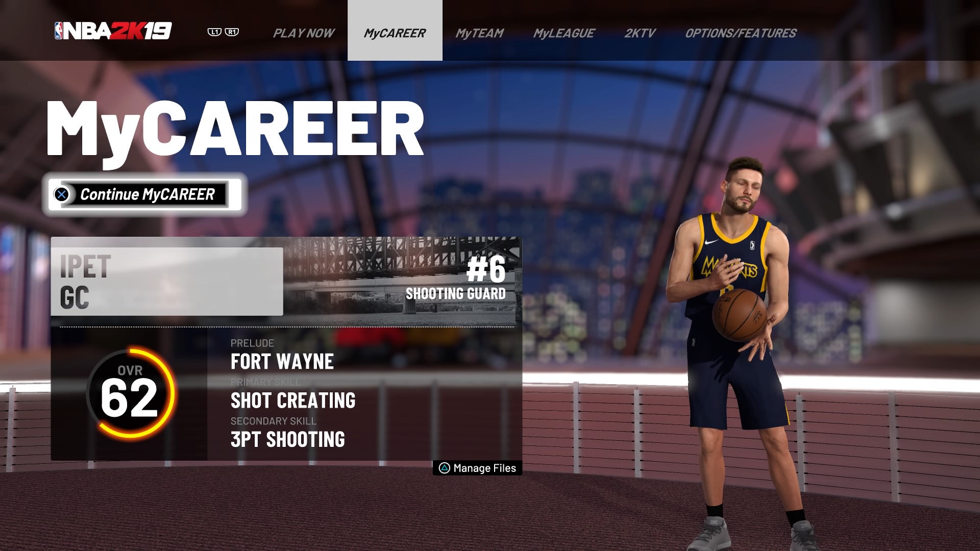Click Manage Files label
Image resolution: width=980 pixels, height=551 pixels.
pos(484,468)
